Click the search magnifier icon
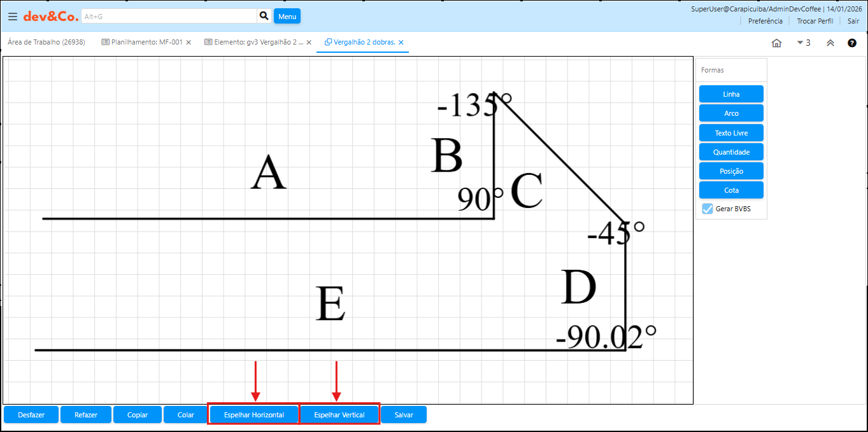 tap(264, 16)
